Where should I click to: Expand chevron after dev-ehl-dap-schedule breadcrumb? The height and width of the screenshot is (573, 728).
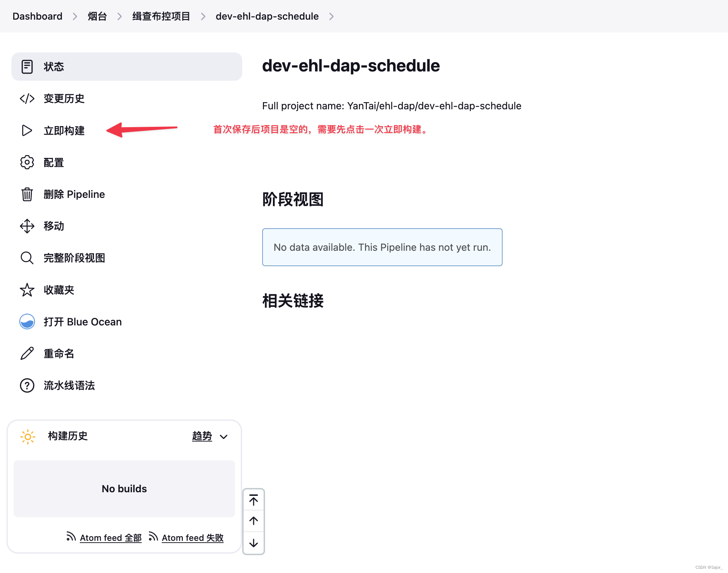point(331,16)
